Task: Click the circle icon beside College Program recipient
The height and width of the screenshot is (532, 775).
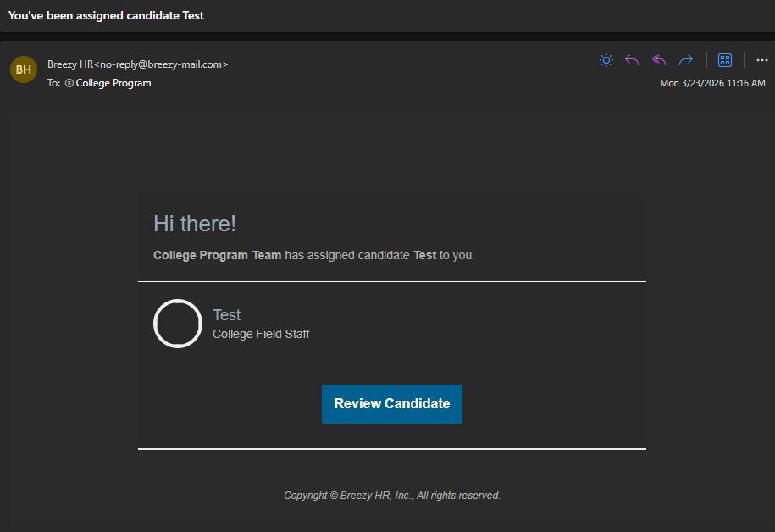Action: click(69, 83)
